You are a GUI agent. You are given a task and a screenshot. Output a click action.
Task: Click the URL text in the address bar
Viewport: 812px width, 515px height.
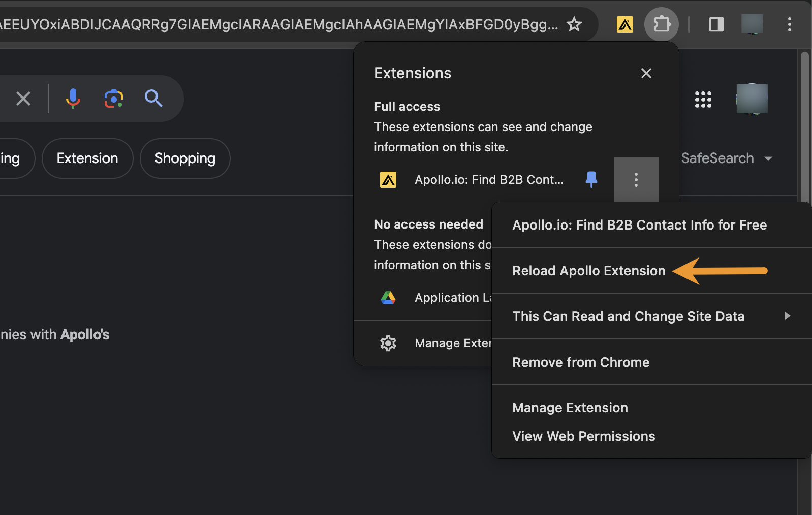(x=278, y=24)
